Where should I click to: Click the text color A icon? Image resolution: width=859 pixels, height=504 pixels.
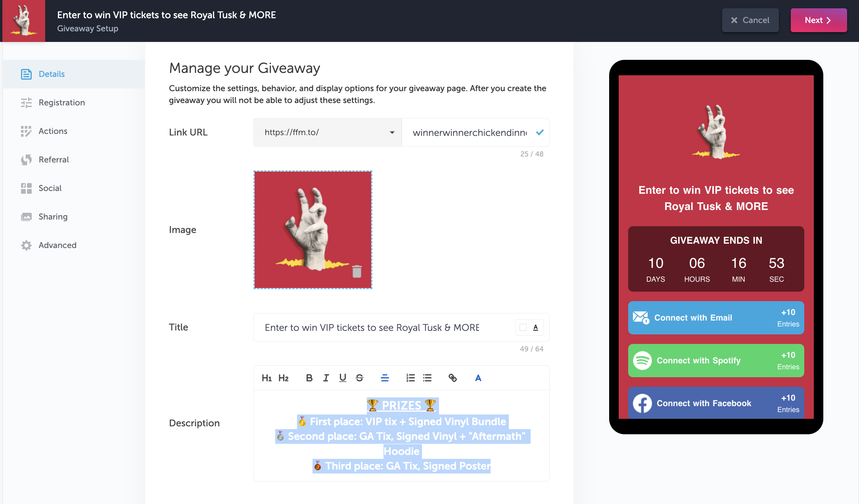point(478,378)
